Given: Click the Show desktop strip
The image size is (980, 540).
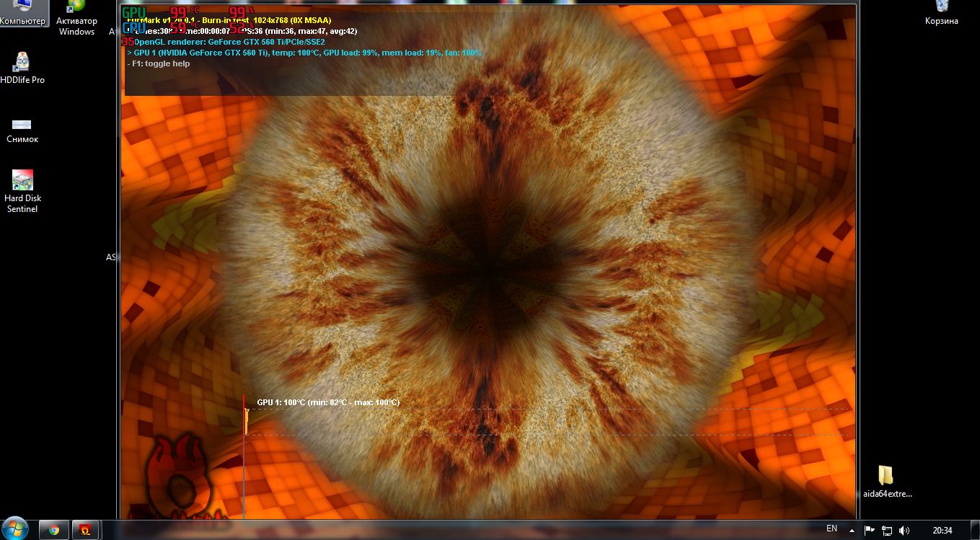Looking at the screenshot, I should pyautogui.click(x=975, y=530).
